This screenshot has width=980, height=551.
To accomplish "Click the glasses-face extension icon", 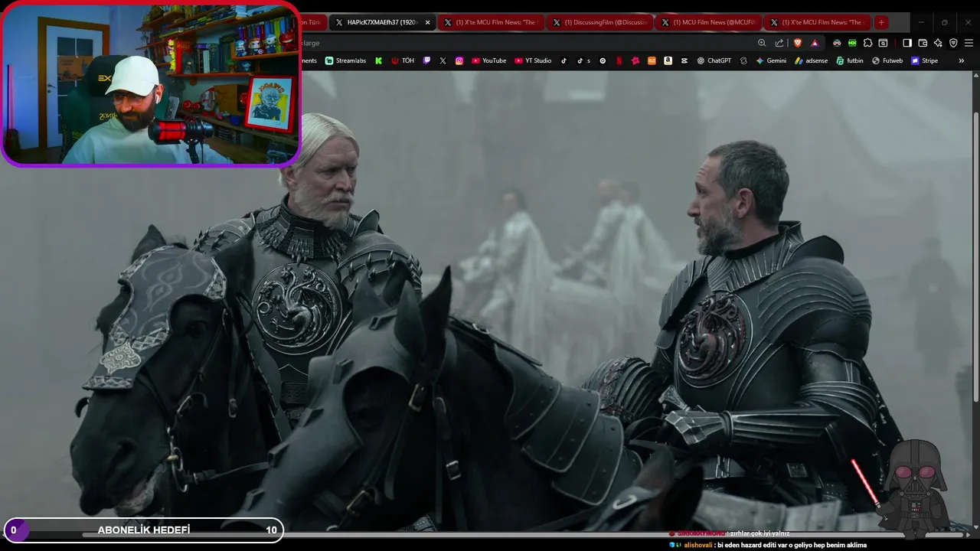I will coord(837,43).
